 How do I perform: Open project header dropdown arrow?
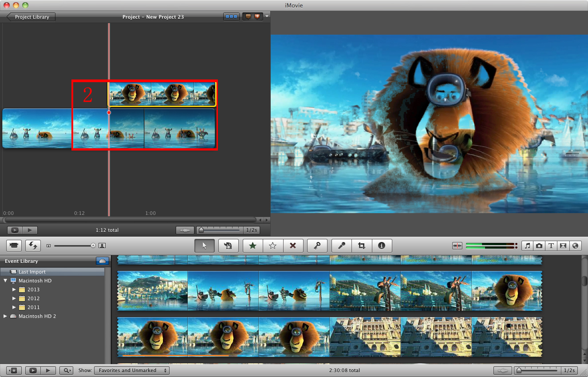[267, 17]
